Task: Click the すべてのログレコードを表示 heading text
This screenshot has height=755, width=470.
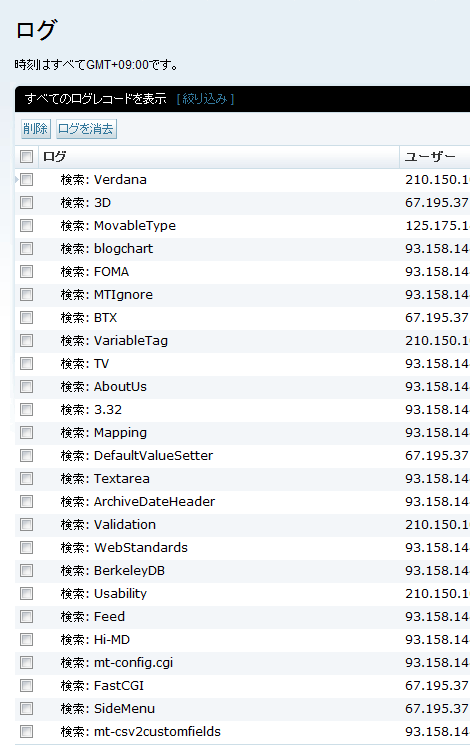Action: [x=95, y=99]
